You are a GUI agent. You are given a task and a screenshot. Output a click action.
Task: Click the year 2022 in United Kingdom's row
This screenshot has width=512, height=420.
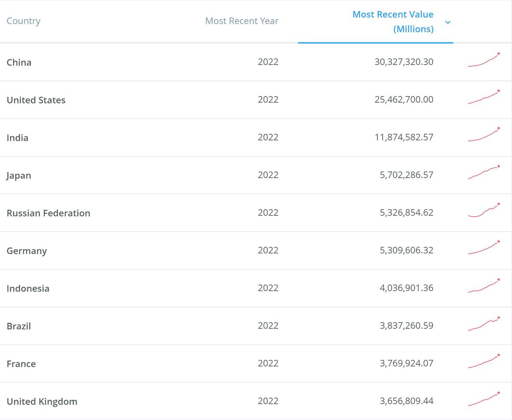[268, 401]
